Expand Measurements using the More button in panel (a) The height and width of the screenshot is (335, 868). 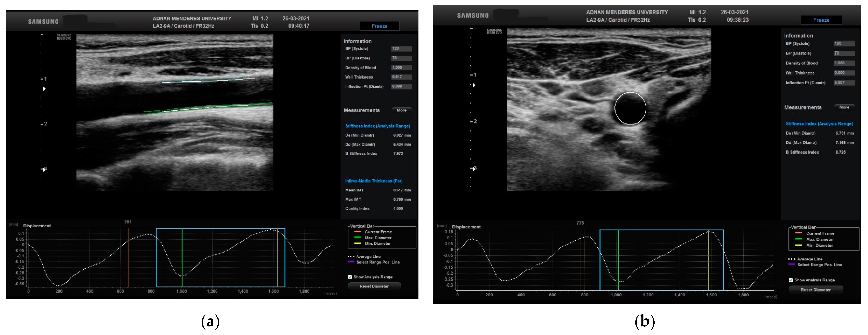(402, 110)
